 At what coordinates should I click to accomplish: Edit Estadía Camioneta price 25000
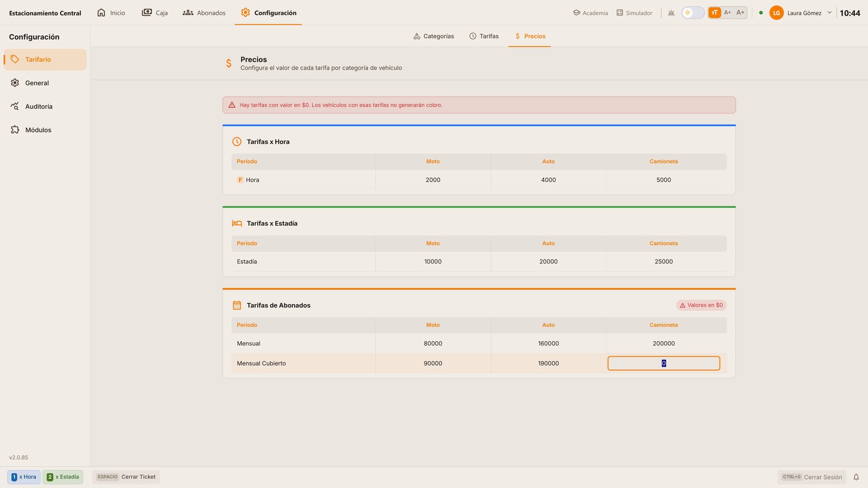pyautogui.click(x=663, y=261)
